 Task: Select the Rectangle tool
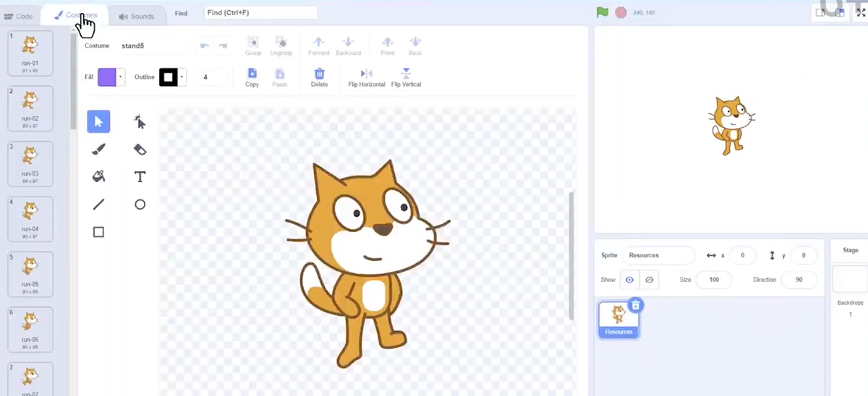click(98, 232)
